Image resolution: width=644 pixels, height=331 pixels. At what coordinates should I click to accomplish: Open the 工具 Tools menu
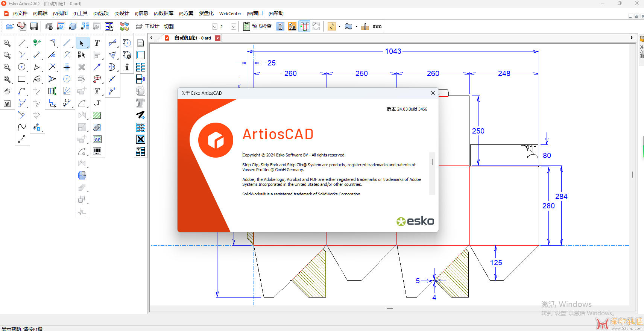pyautogui.click(x=80, y=14)
